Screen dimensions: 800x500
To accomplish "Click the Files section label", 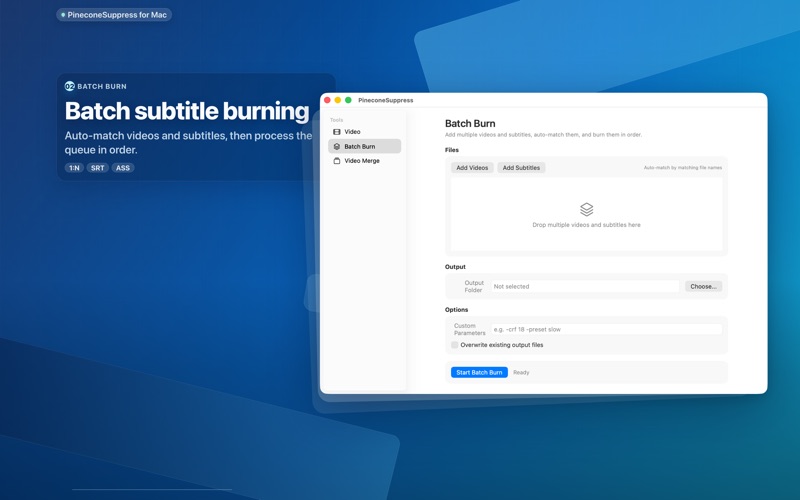I will click(452, 150).
